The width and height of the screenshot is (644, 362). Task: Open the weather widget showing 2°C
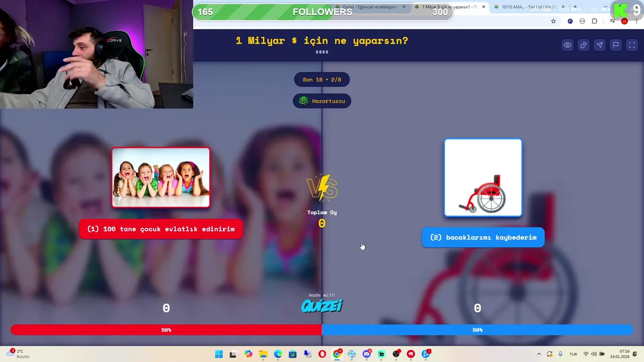[x=18, y=354]
